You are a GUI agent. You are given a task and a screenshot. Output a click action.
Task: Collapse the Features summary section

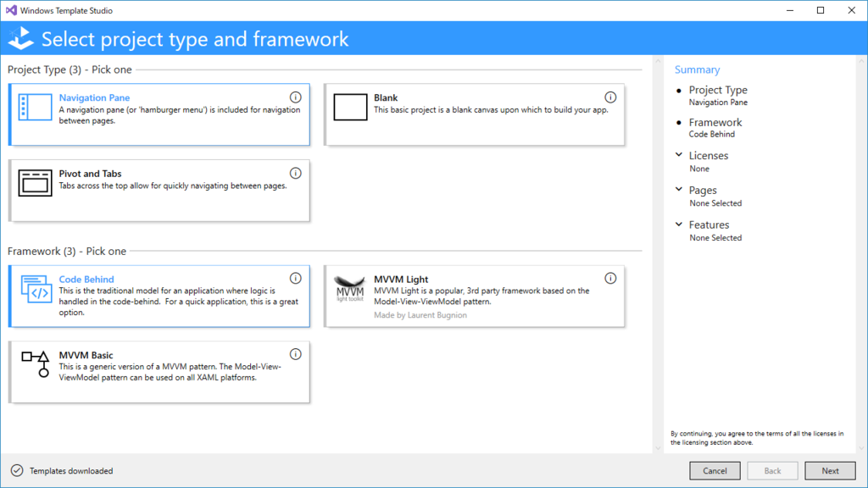679,224
